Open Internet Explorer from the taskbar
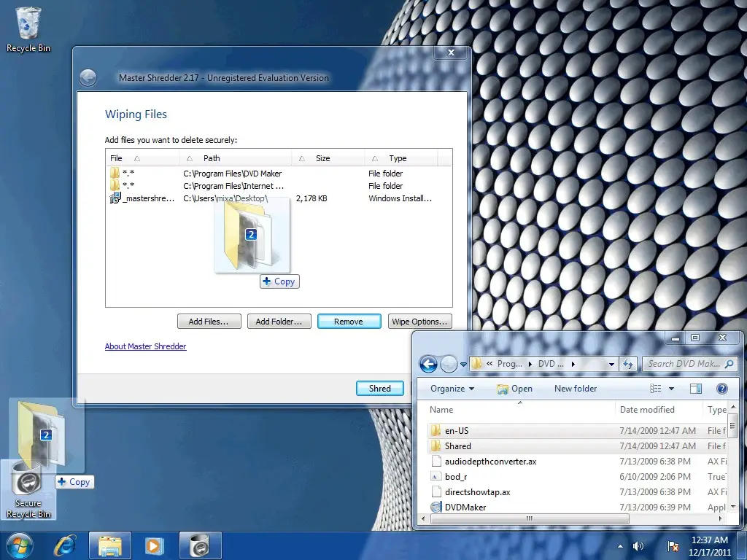 pos(66,545)
